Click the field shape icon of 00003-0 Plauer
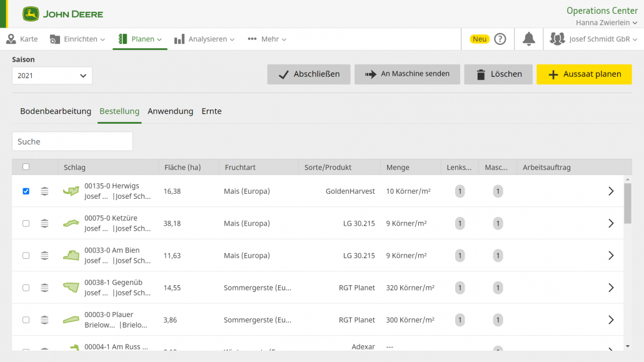The image size is (644, 362). click(x=71, y=319)
